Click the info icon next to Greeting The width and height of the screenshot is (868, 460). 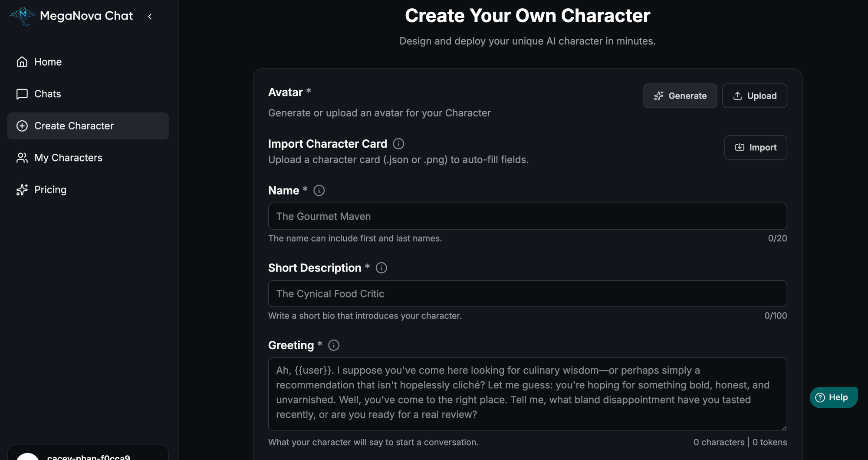coord(334,345)
